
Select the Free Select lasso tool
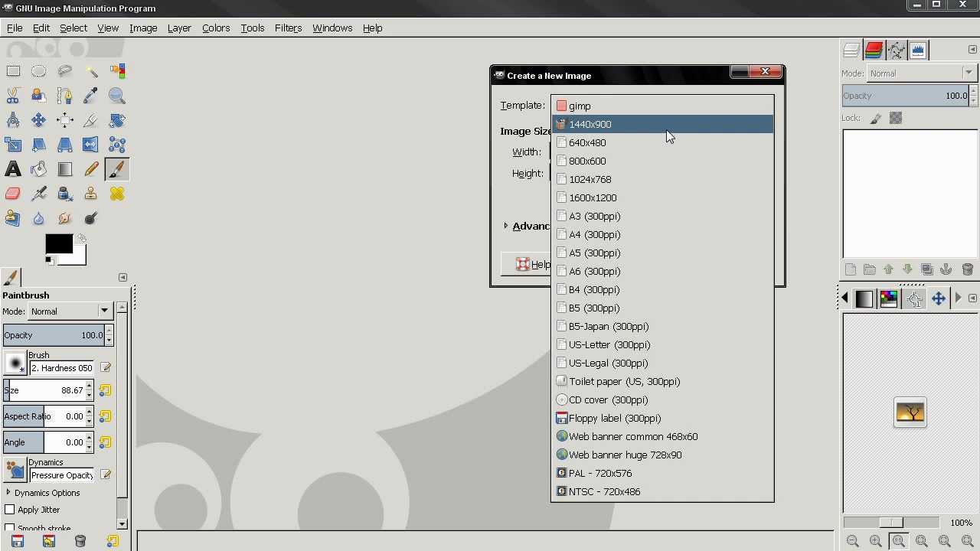[x=65, y=71]
